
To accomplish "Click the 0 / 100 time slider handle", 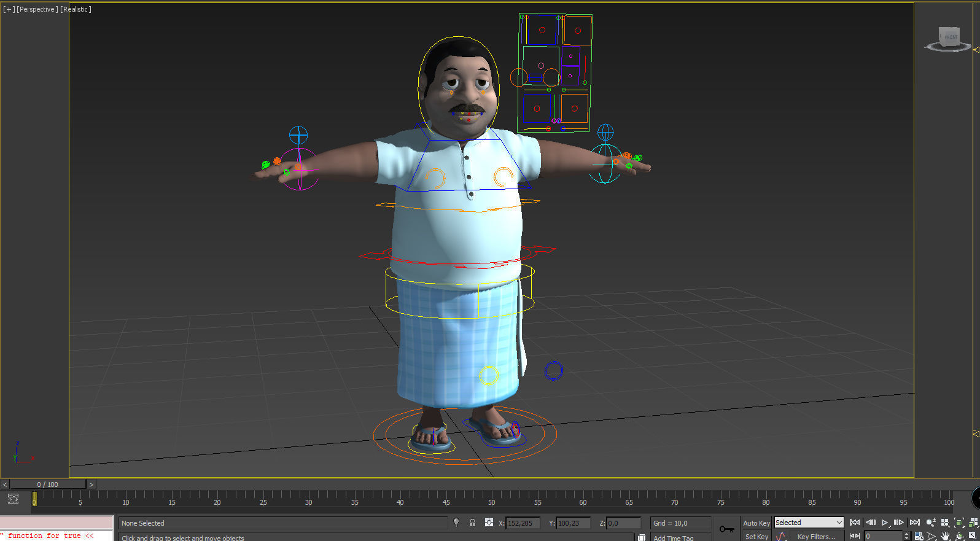I will pyautogui.click(x=48, y=485).
